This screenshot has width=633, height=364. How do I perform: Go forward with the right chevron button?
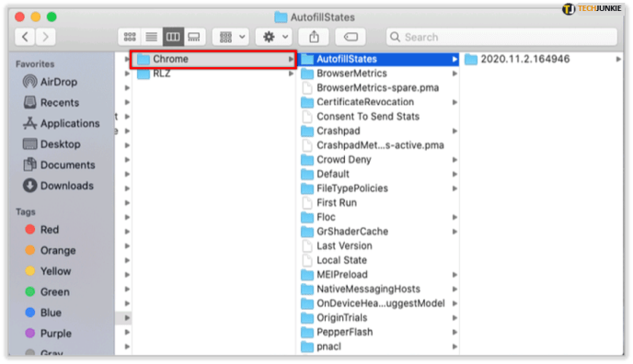point(46,37)
